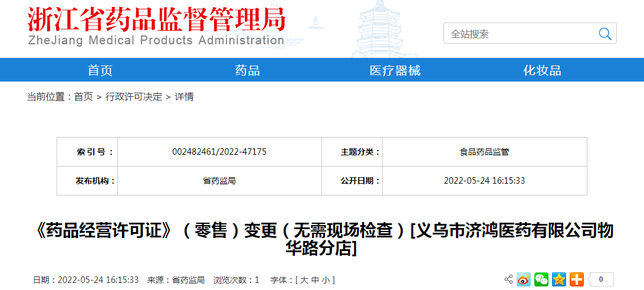Click the search magnifier icon
The width and height of the screenshot is (644, 290).
click(x=605, y=34)
